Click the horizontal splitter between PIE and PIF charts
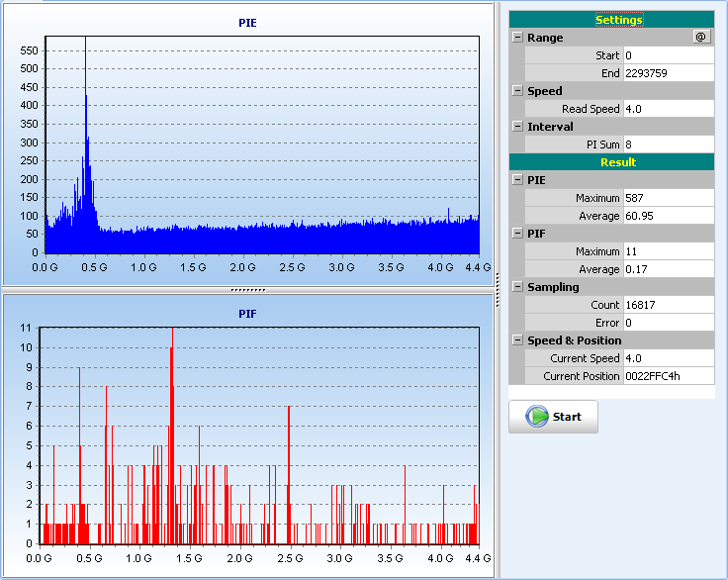The width and height of the screenshot is (728, 580). coord(247,290)
